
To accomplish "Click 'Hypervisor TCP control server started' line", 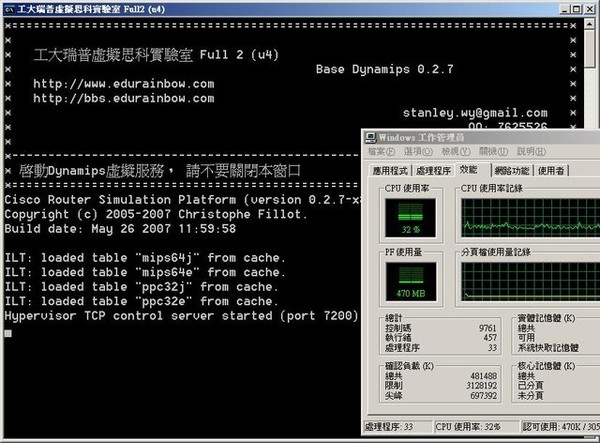I will [x=181, y=316].
